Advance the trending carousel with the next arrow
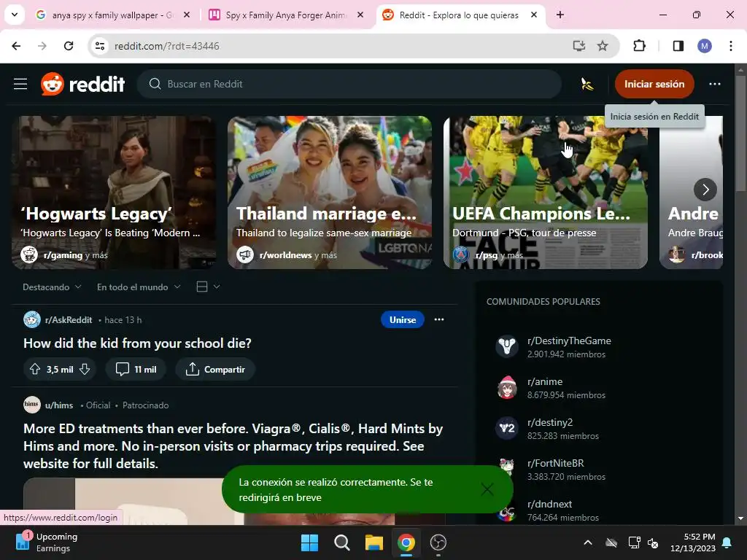This screenshot has width=747, height=560. (x=705, y=190)
